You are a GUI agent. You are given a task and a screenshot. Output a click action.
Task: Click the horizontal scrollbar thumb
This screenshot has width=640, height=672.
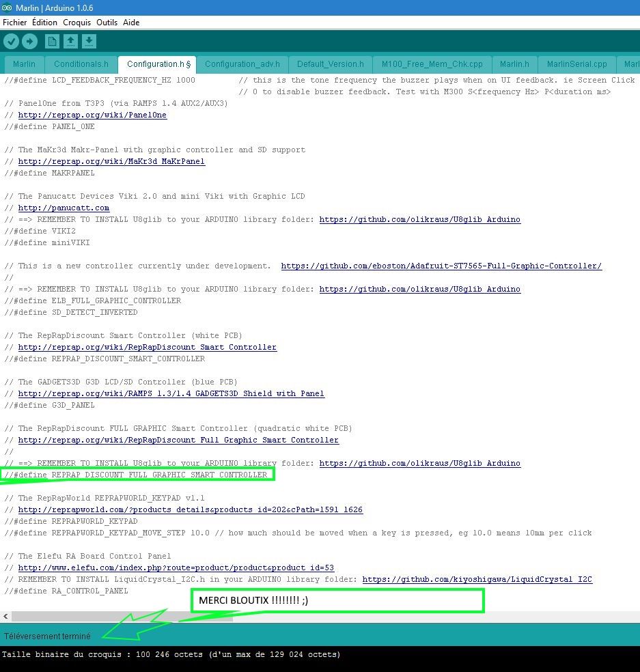[122, 616]
